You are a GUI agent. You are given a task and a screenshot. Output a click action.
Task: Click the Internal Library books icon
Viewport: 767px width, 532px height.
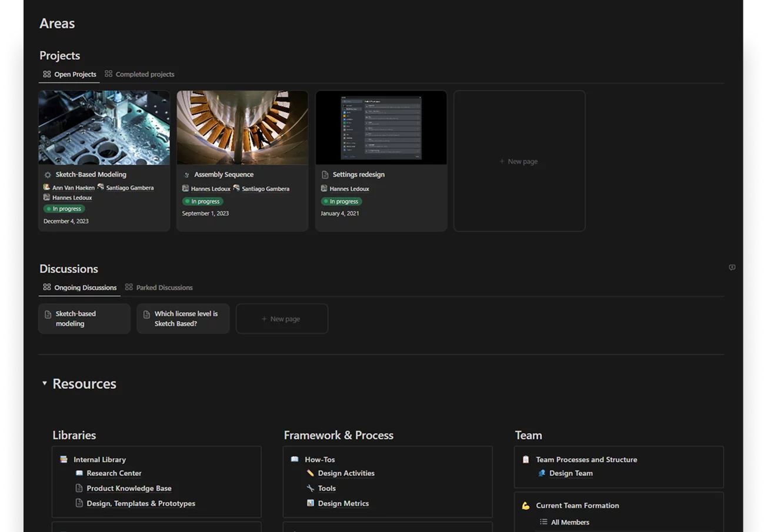64,460
